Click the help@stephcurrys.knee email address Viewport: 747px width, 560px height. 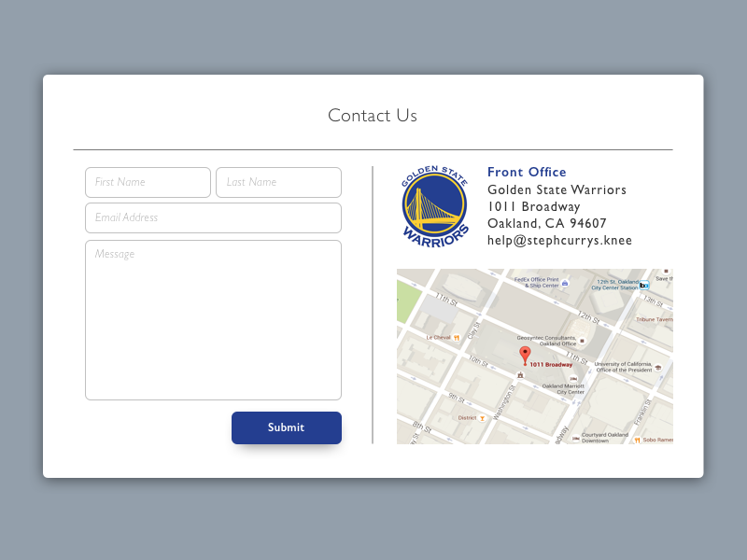point(559,241)
